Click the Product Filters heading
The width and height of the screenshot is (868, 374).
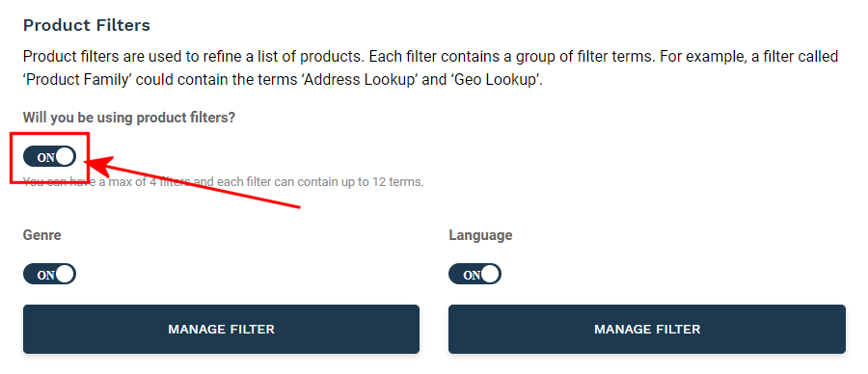pos(87,25)
